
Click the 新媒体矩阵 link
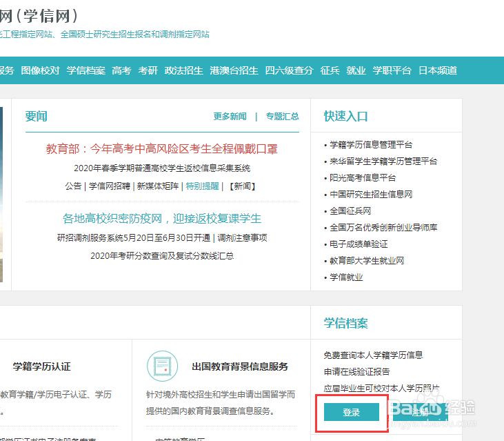[158, 186]
